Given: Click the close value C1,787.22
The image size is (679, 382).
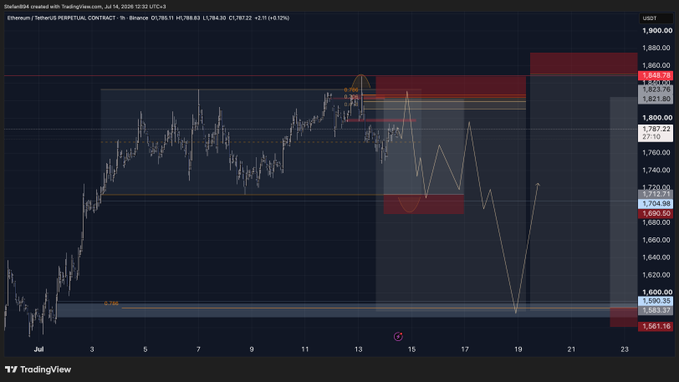Looking at the screenshot, I should [240, 18].
